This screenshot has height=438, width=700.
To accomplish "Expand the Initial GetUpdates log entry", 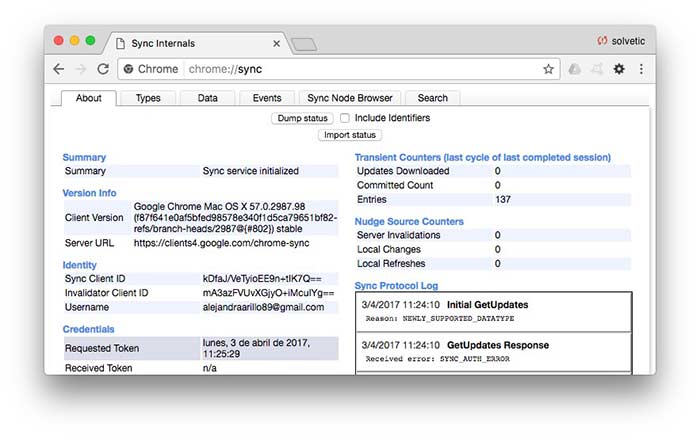I will (487, 304).
